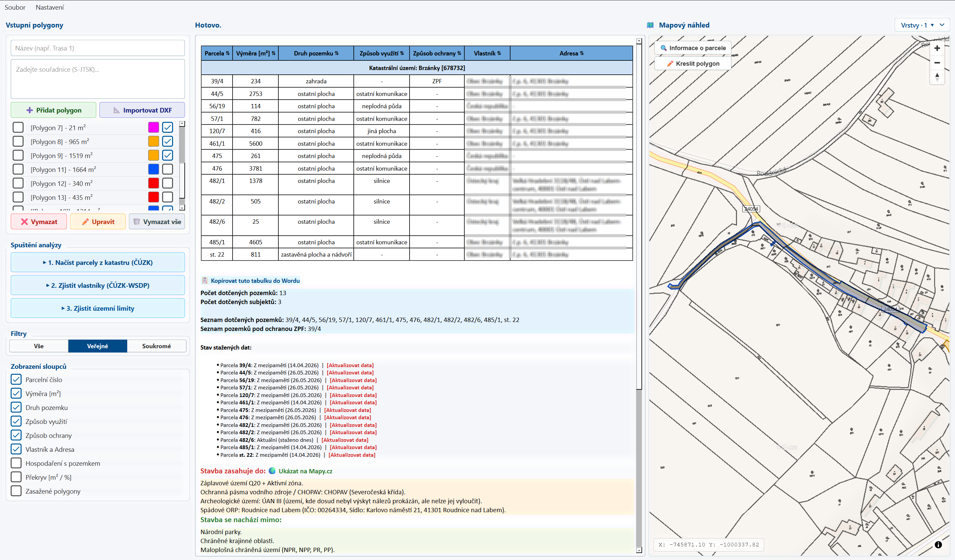Click the magnifier icon in Informace o parcele

(663, 48)
